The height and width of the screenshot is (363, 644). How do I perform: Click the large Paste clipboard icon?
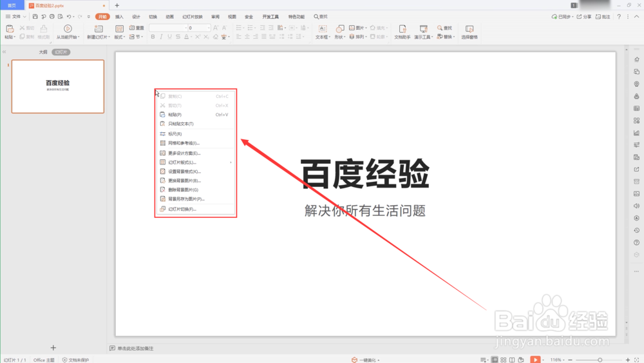(10, 28)
